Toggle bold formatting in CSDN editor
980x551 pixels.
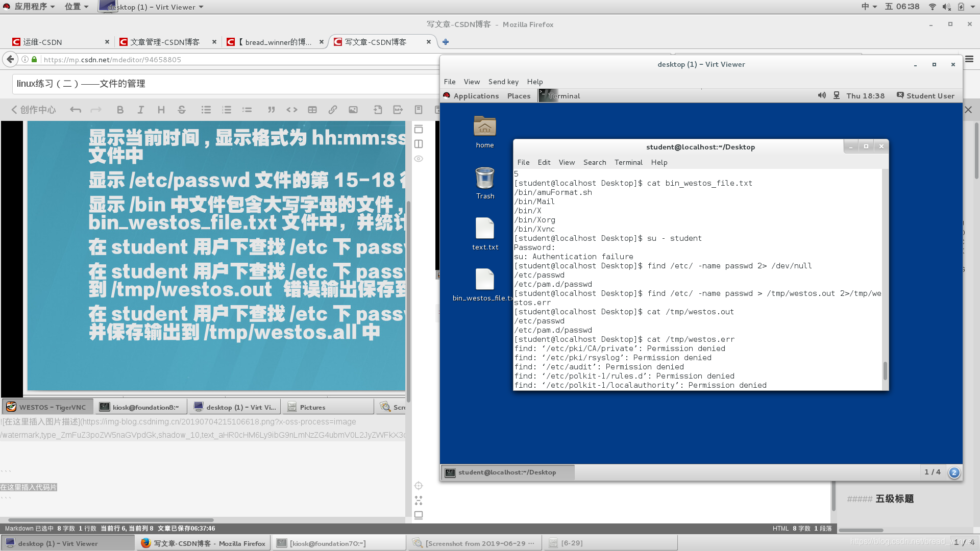pyautogui.click(x=120, y=110)
